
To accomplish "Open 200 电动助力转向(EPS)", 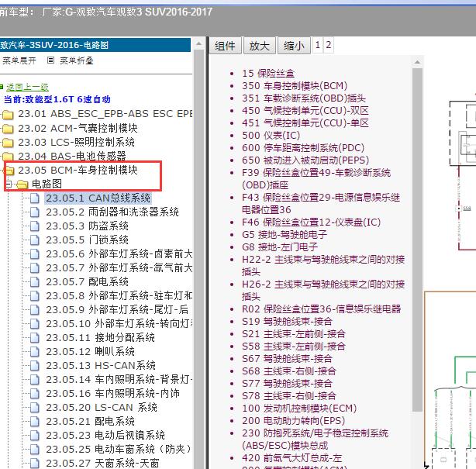I will [293, 421].
